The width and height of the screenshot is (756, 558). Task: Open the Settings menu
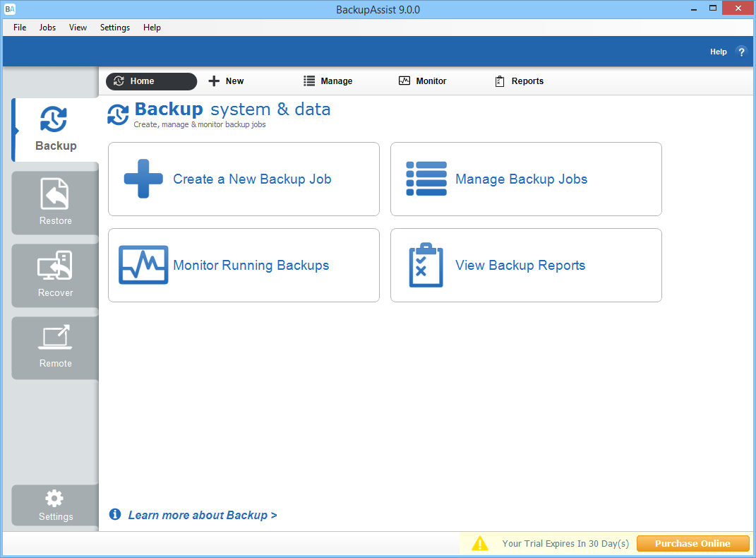coord(114,27)
